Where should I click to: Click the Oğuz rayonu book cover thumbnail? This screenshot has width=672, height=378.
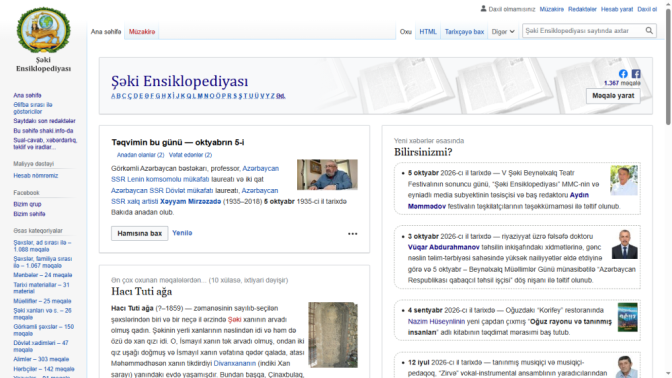pyautogui.click(x=627, y=317)
